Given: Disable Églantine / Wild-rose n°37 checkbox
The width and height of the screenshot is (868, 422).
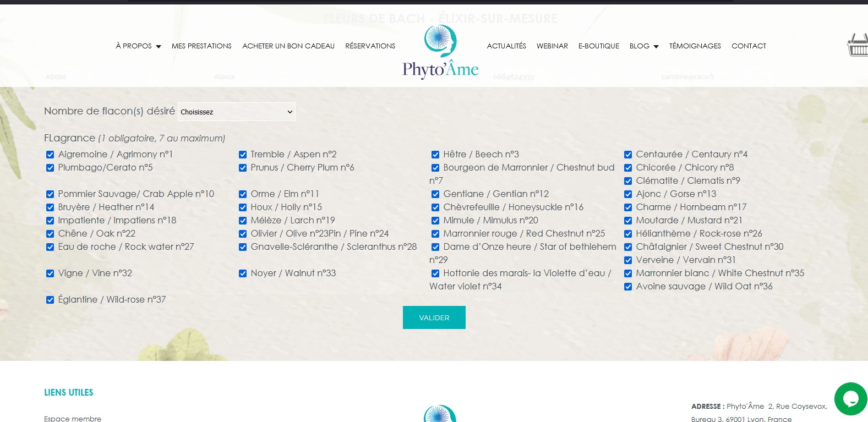Looking at the screenshot, I should tap(50, 300).
